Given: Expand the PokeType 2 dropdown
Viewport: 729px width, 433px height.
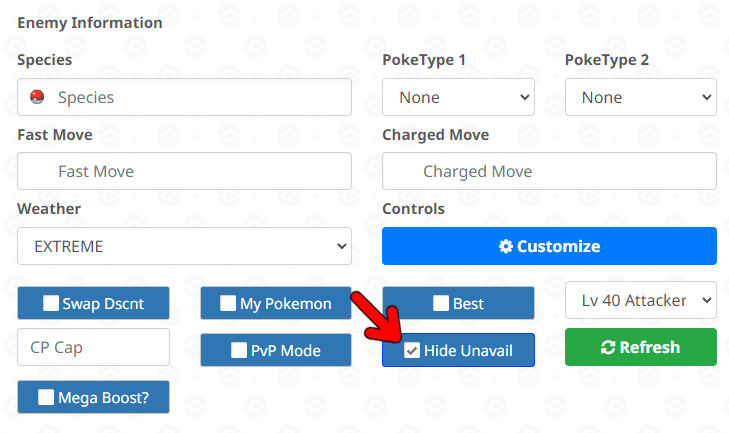Looking at the screenshot, I should point(641,97).
